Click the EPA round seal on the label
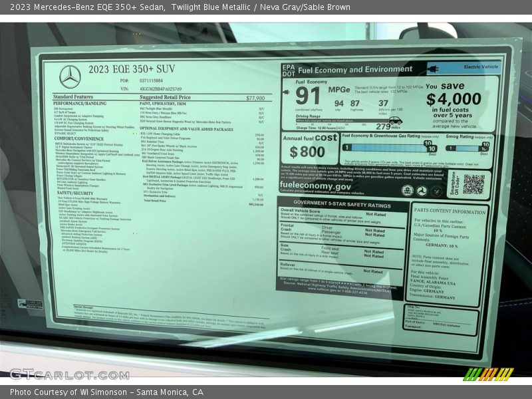The width and height of the screenshot is (532, 399). tap(407, 190)
